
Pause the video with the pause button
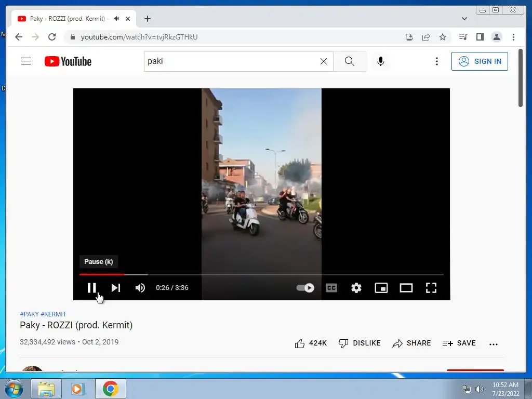[x=91, y=288]
